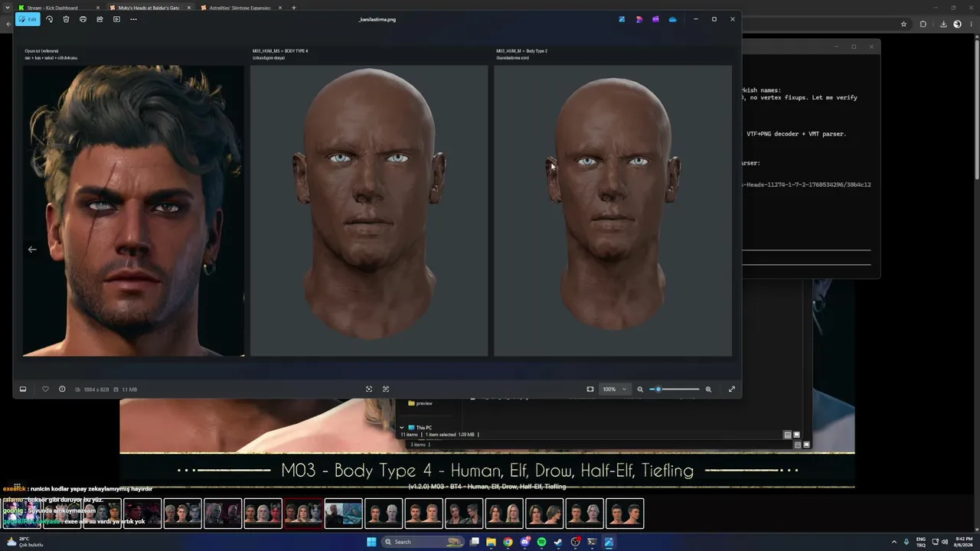Toggle the filmstrip at Photos bottom left
Viewport: 980px width, 551px height.
pos(23,390)
